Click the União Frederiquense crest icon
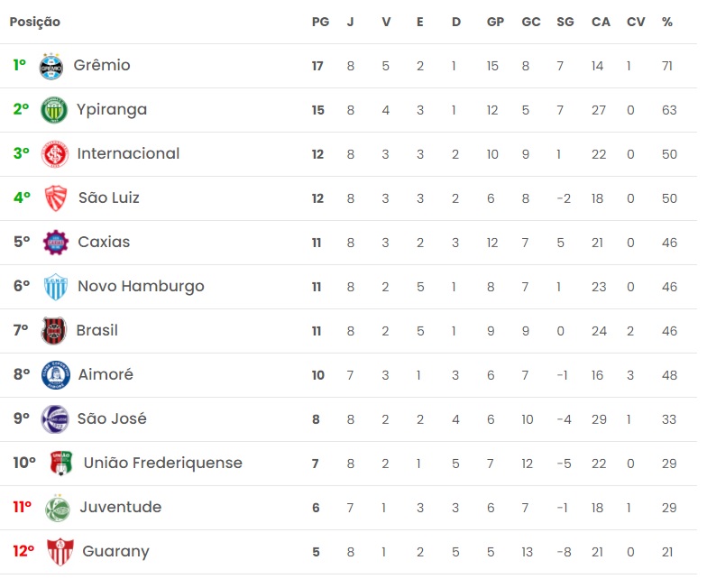The height and width of the screenshot is (588, 707). (x=60, y=464)
